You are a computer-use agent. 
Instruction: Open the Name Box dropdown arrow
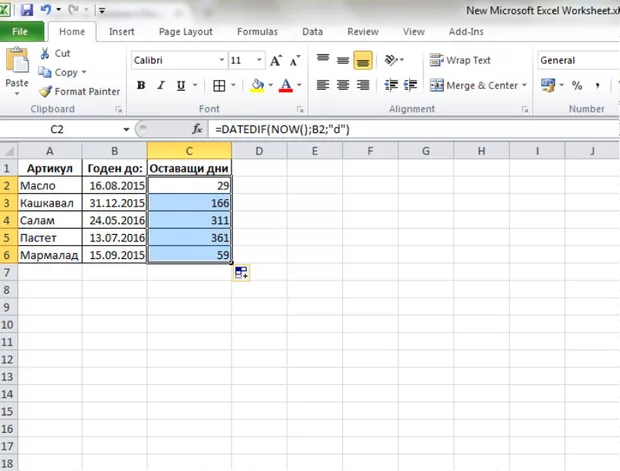tap(125, 130)
